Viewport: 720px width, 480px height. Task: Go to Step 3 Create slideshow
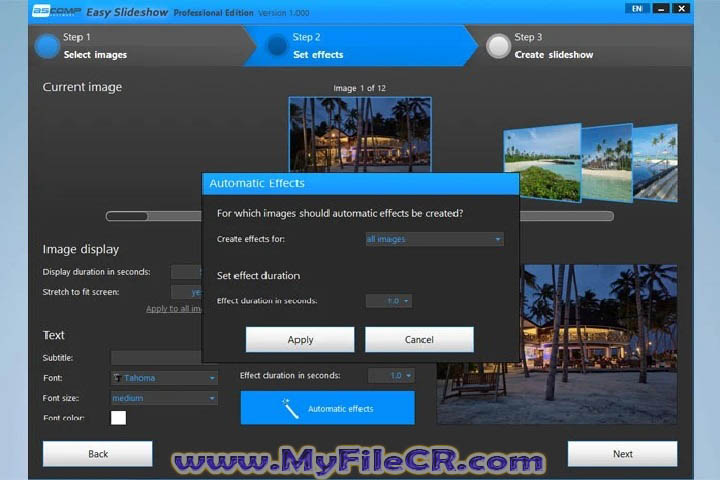pos(581,46)
